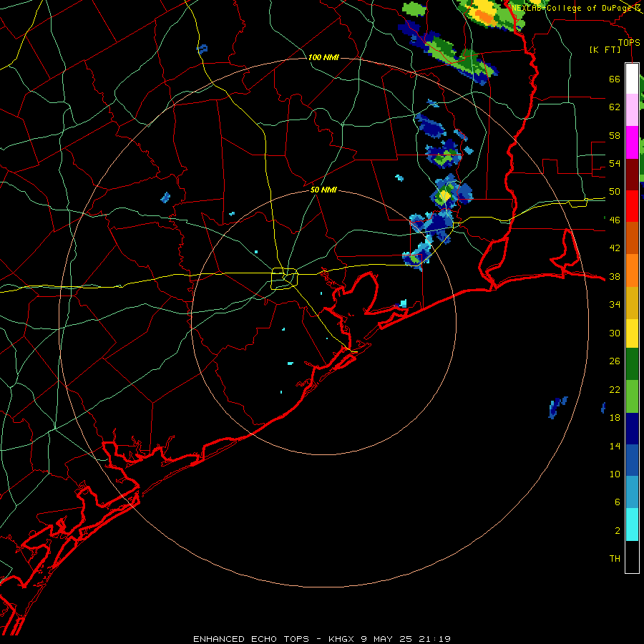This screenshot has width=644, height=644.
Task: Click the 26 legend scale number
Action: point(615,361)
